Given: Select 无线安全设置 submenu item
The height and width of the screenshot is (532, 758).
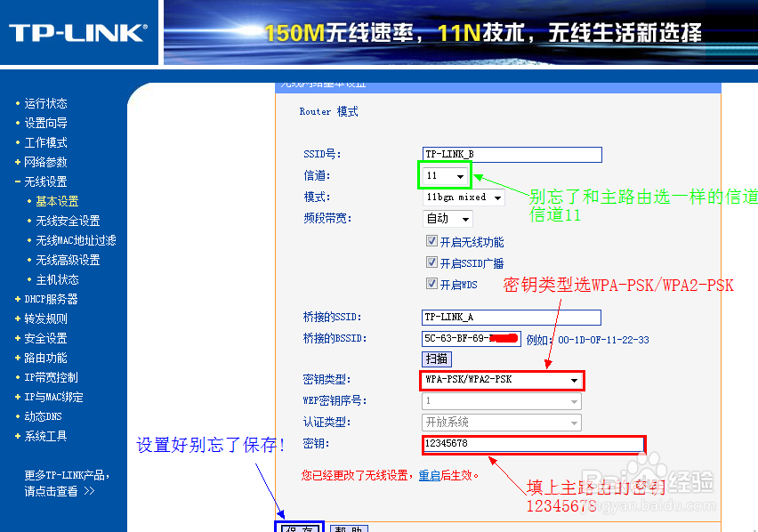Looking at the screenshot, I should coord(68,221).
